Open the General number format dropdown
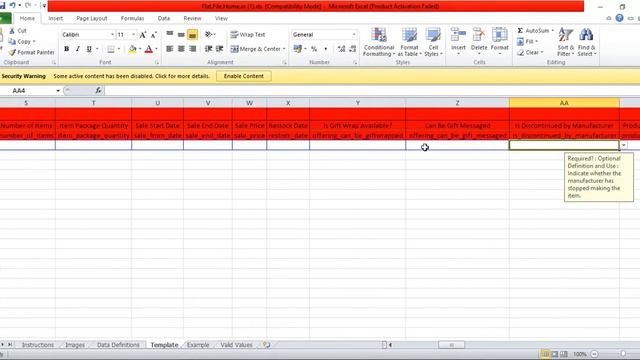This screenshot has height=360, width=640. click(354, 35)
